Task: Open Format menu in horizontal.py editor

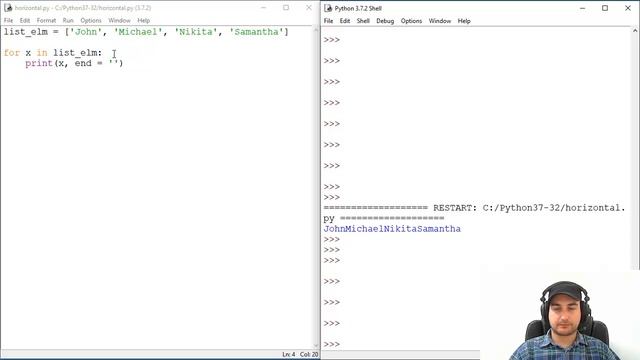Action: pyautogui.click(x=46, y=20)
